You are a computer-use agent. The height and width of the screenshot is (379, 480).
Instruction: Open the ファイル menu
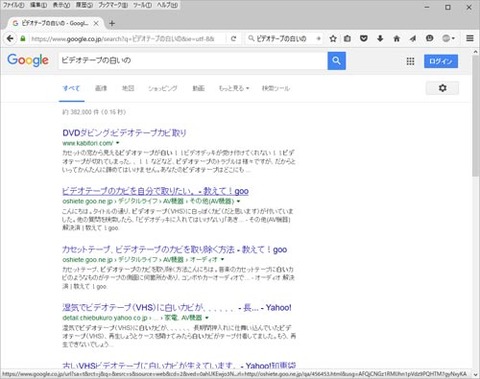(13, 5)
